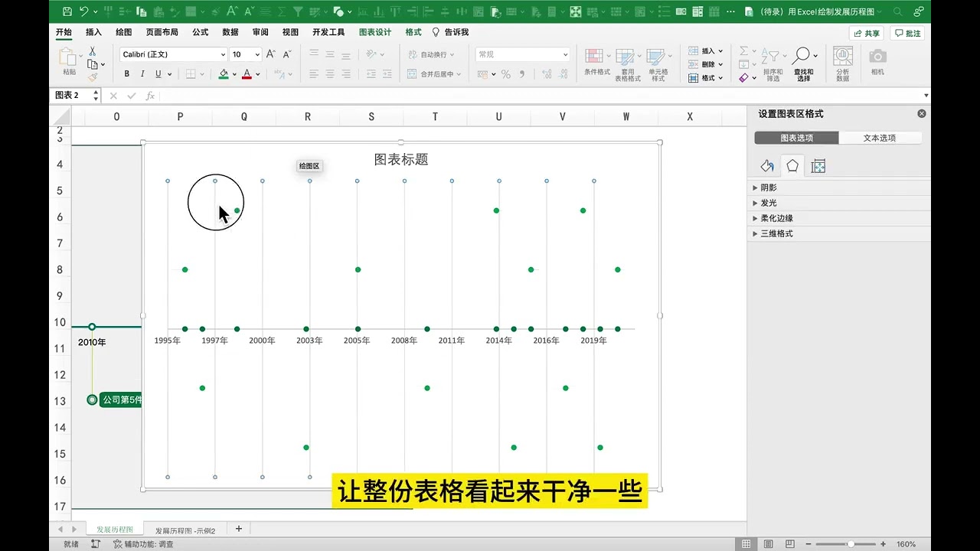Undo the last action

83,11
